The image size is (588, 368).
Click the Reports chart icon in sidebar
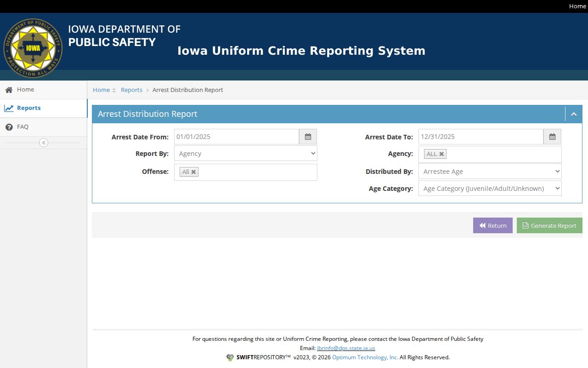pyautogui.click(x=9, y=108)
